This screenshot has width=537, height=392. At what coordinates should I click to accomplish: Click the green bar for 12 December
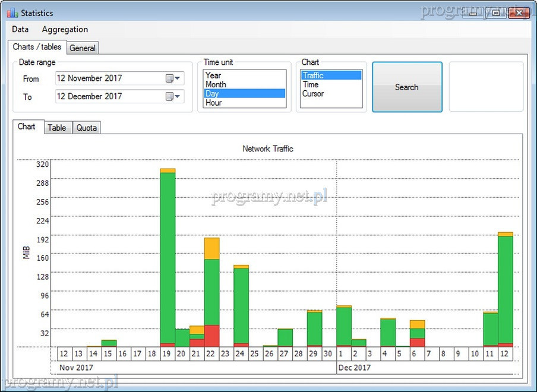tap(505, 288)
